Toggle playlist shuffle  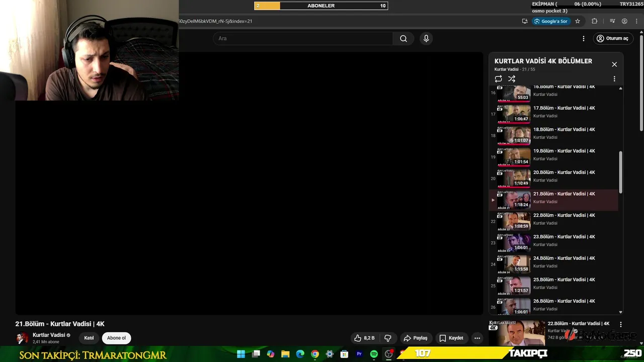(512, 79)
